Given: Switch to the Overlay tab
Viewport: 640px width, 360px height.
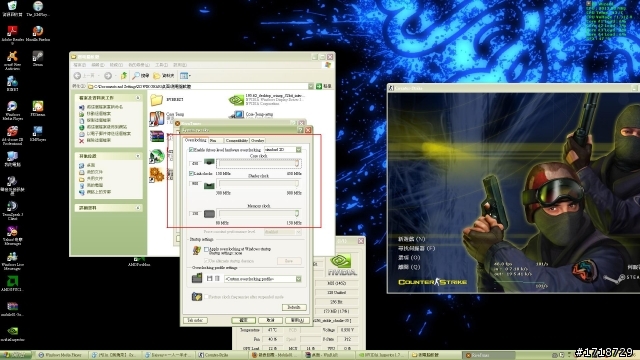Looking at the screenshot, I should click(257, 140).
